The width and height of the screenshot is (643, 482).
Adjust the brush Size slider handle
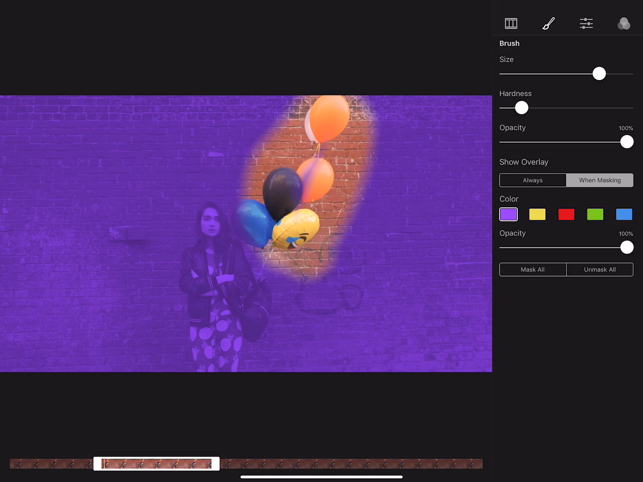(x=599, y=74)
